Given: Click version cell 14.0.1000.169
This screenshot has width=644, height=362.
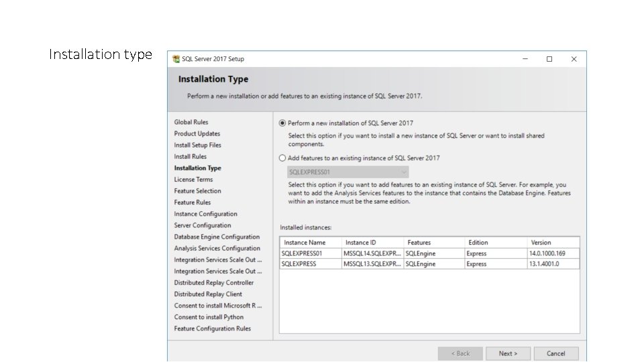Looking at the screenshot, I should point(553,253).
